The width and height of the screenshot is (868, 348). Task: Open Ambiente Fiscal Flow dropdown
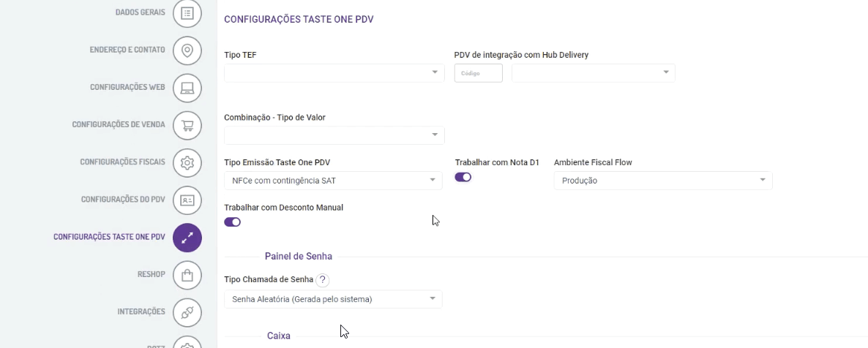pos(663,181)
